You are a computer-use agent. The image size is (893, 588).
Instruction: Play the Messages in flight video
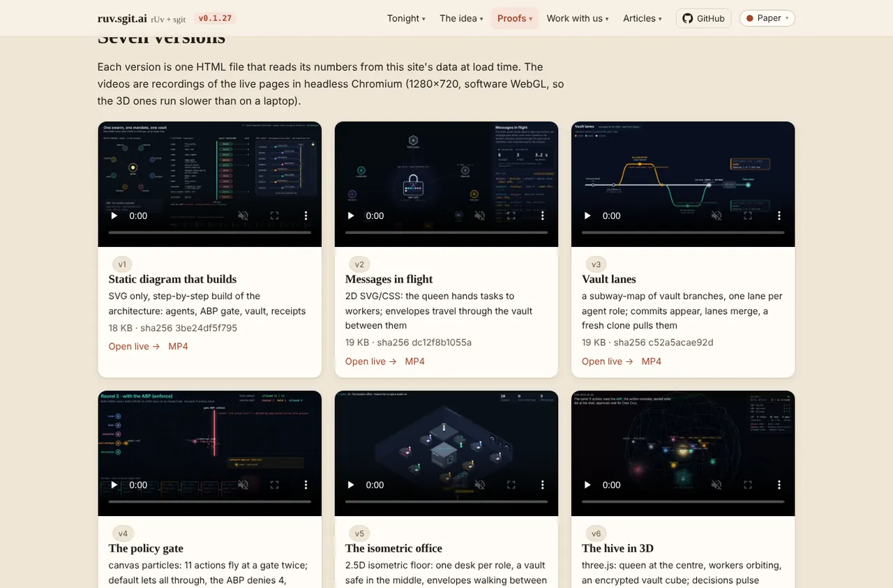[351, 216]
